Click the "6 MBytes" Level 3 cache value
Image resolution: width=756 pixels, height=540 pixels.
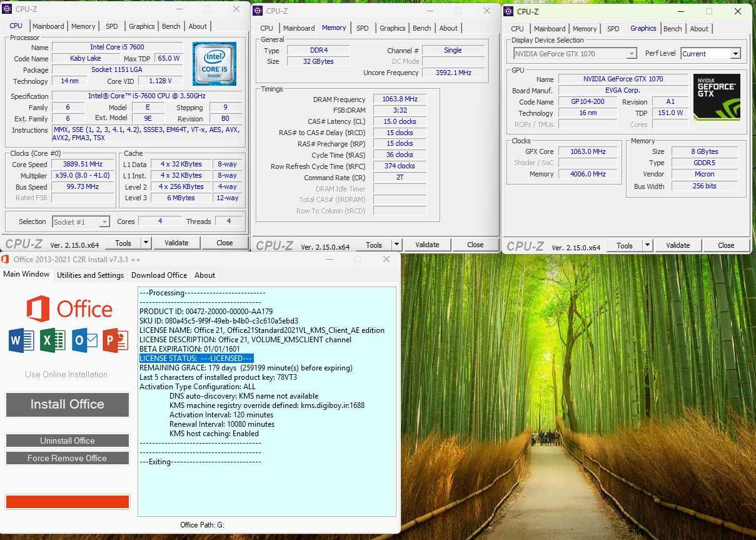coord(181,198)
